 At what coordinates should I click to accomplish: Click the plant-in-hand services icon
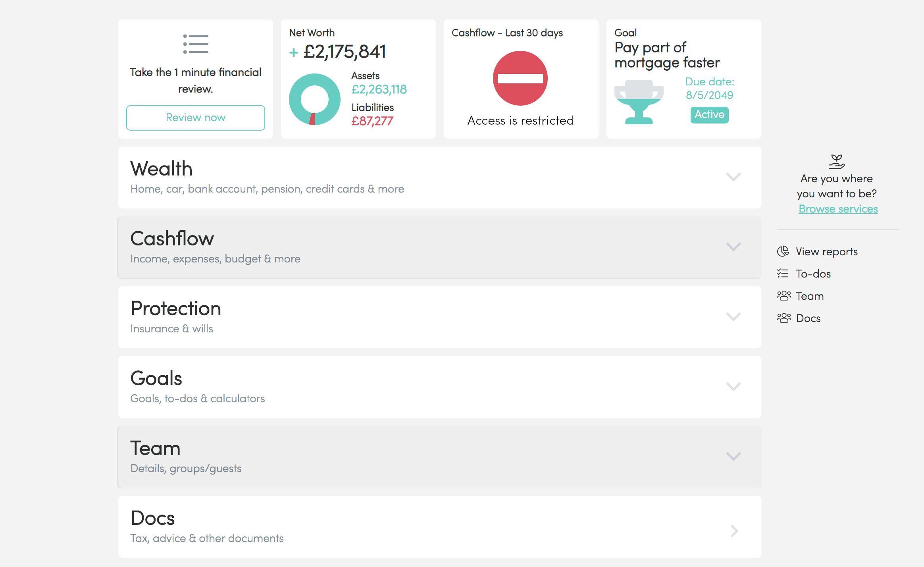(837, 162)
